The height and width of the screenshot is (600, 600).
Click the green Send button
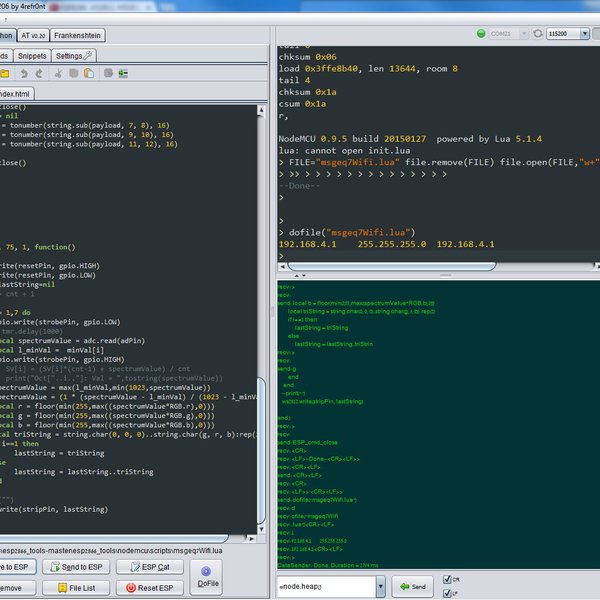412,586
